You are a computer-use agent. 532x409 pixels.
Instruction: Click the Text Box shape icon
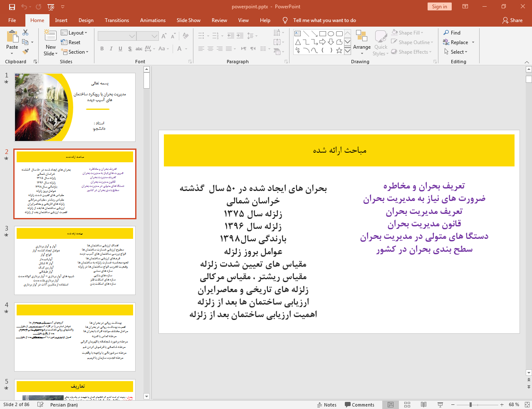[298, 34]
